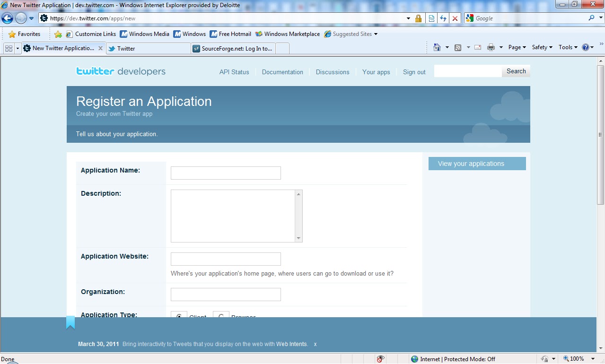Viewport: 605px width, 364px height.
Task: Switch to the SourceForge.net tab
Action: point(233,48)
